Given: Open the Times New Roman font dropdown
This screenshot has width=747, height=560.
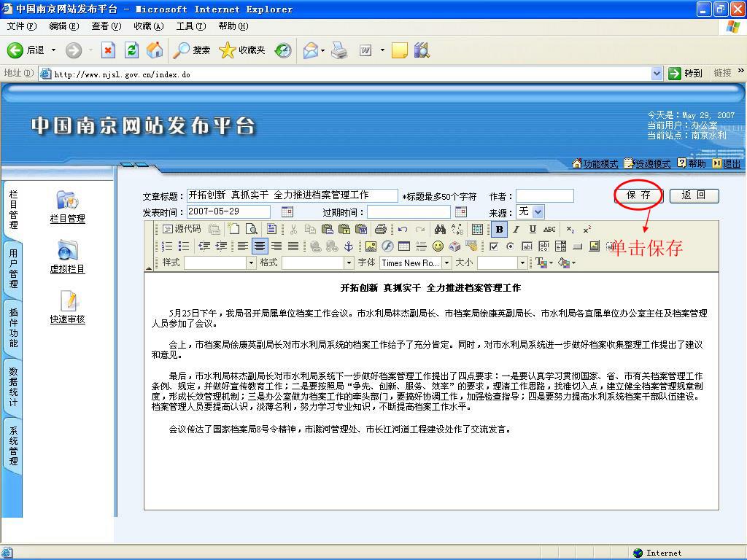Looking at the screenshot, I should [x=416, y=262].
